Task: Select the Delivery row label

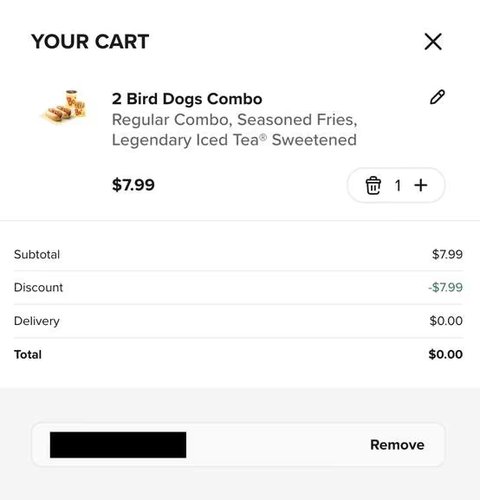Action: pos(37,321)
